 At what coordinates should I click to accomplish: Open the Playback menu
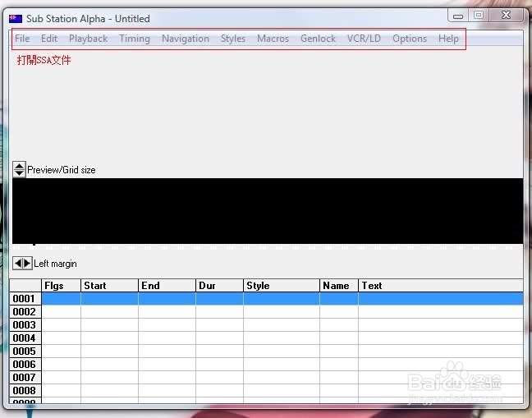(x=88, y=39)
